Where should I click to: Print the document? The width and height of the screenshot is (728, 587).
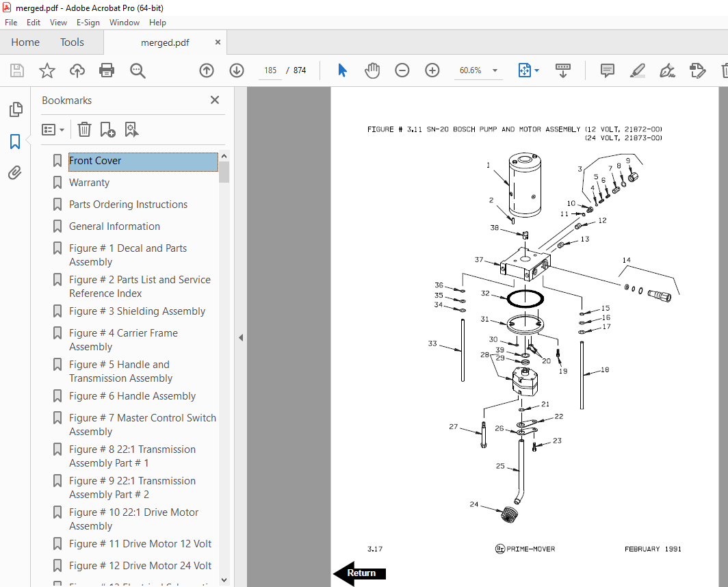tap(107, 70)
